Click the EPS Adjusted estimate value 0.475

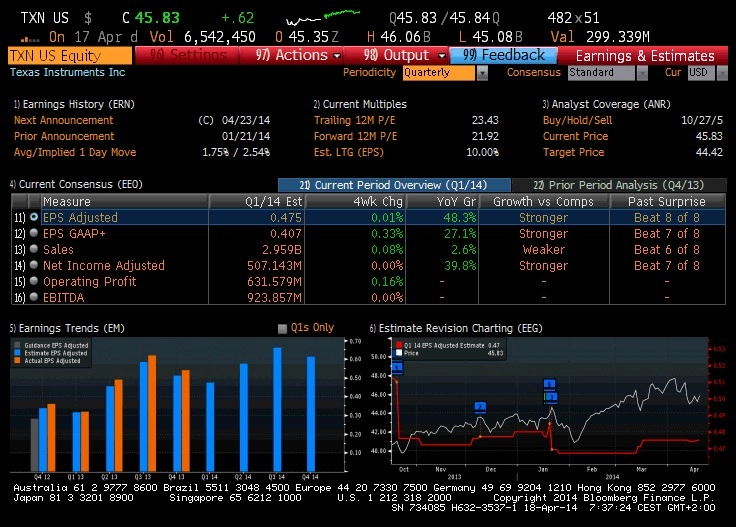[286, 218]
